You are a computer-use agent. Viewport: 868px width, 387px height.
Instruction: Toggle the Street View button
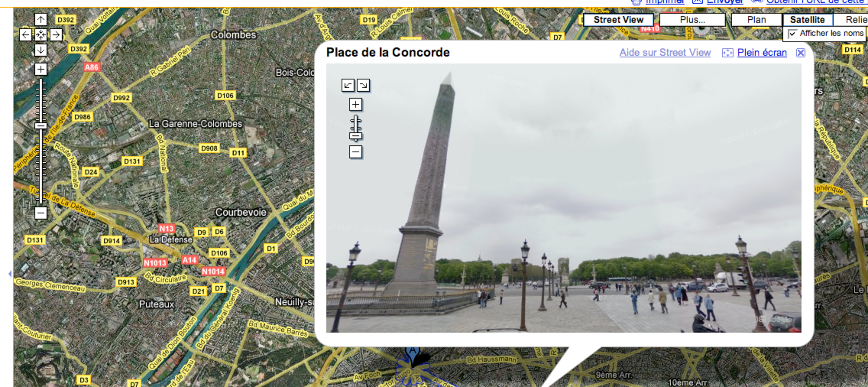point(618,20)
